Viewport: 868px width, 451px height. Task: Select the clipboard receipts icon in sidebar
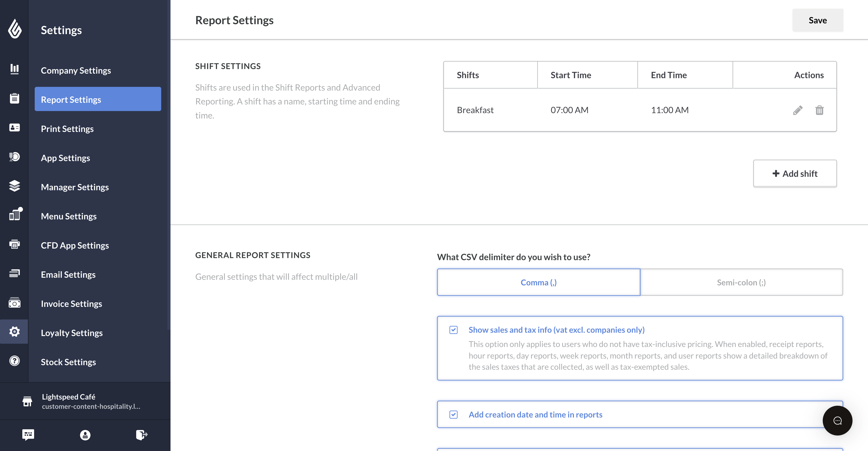tap(14, 98)
